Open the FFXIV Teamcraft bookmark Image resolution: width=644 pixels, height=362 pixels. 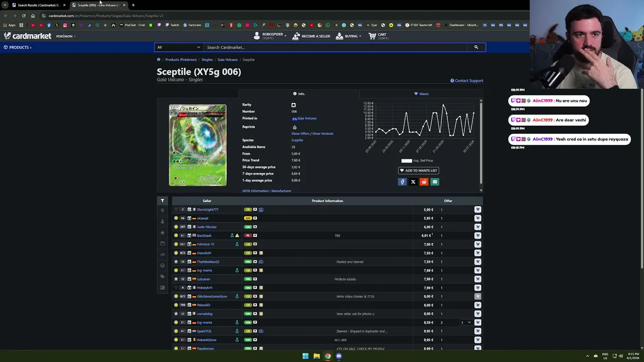(x=419, y=25)
